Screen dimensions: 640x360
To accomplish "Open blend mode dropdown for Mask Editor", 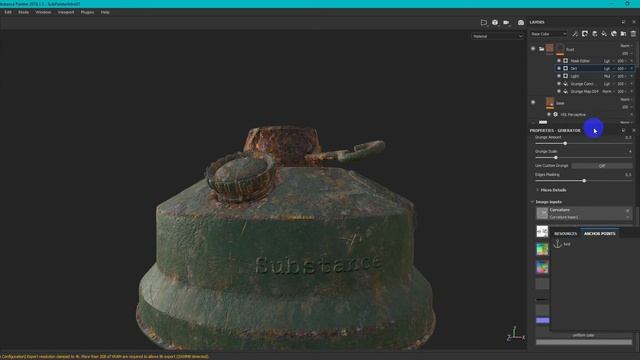I will tap(608, 61).
